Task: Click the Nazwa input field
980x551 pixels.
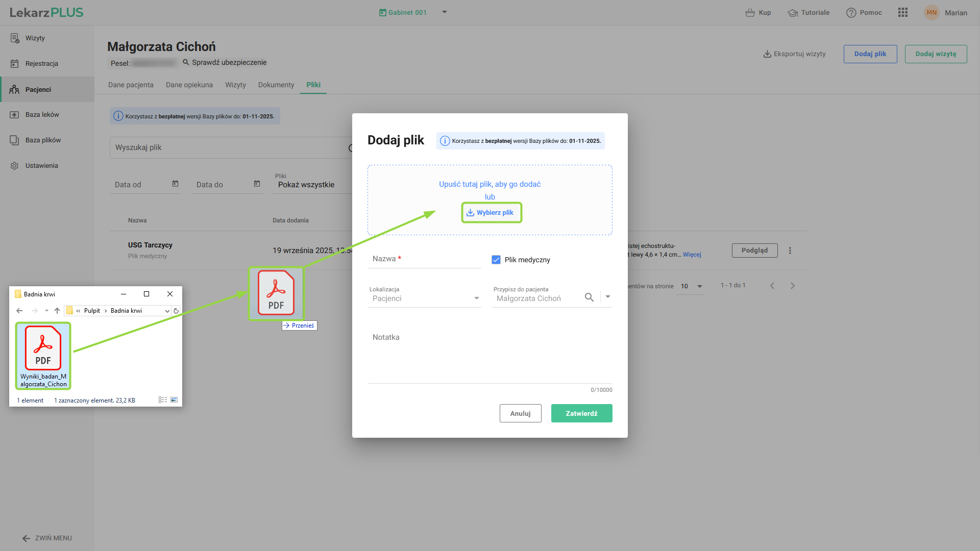Action: tap(424, 259)
